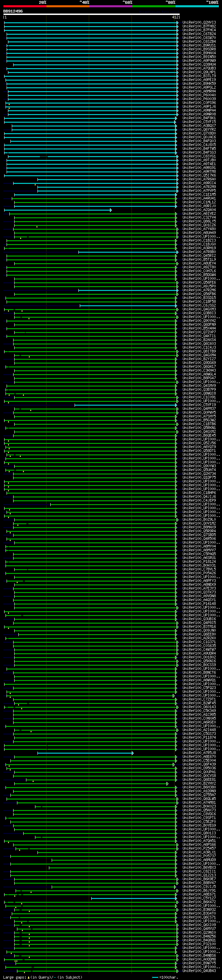Select label UniRef100_P32100

coord(199,944)
